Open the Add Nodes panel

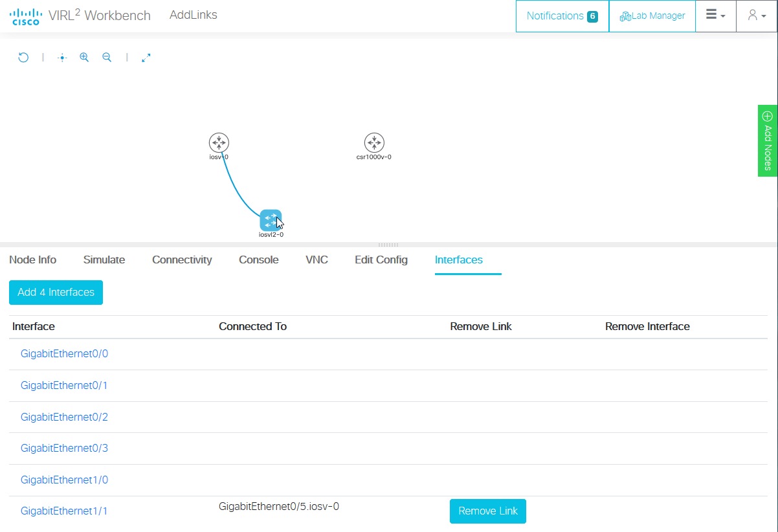[767, 140]
